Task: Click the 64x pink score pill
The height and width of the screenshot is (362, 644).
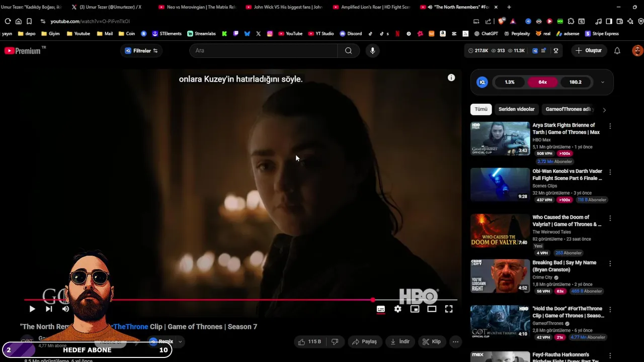Action: tap(542, 82)
